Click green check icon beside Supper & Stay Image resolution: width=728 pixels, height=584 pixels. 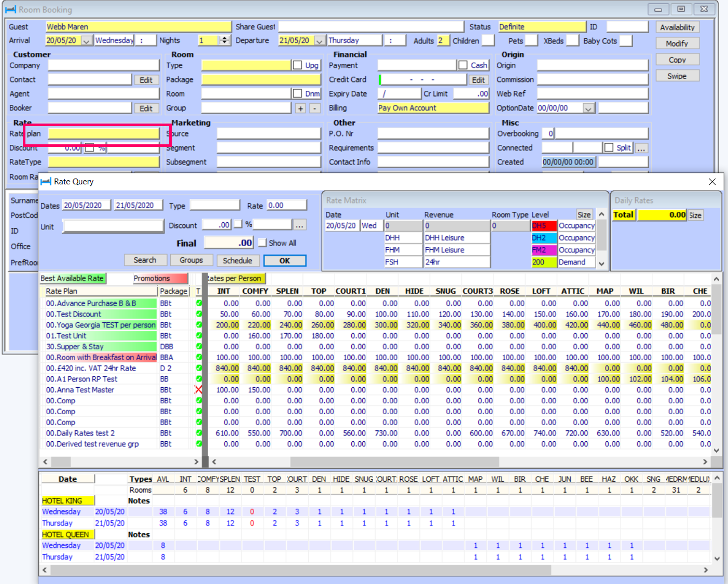[x=199, y=347]
